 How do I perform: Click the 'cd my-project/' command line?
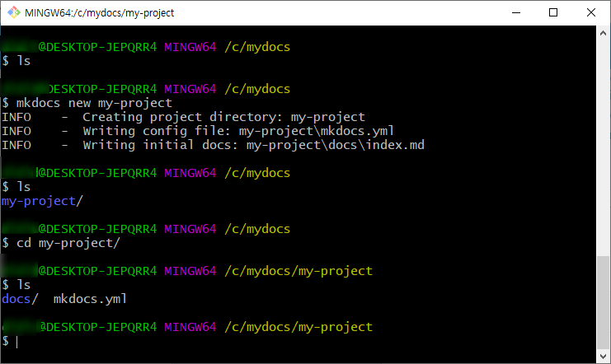68,243
